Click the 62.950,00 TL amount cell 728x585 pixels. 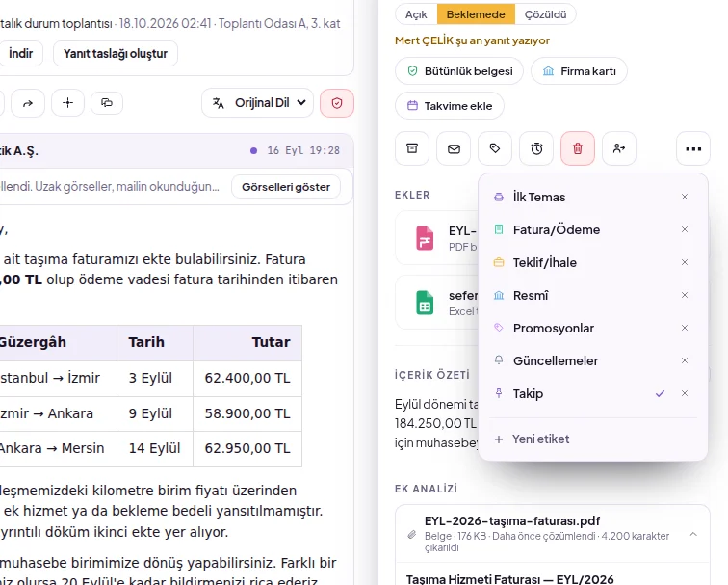(x=247, y=448)
